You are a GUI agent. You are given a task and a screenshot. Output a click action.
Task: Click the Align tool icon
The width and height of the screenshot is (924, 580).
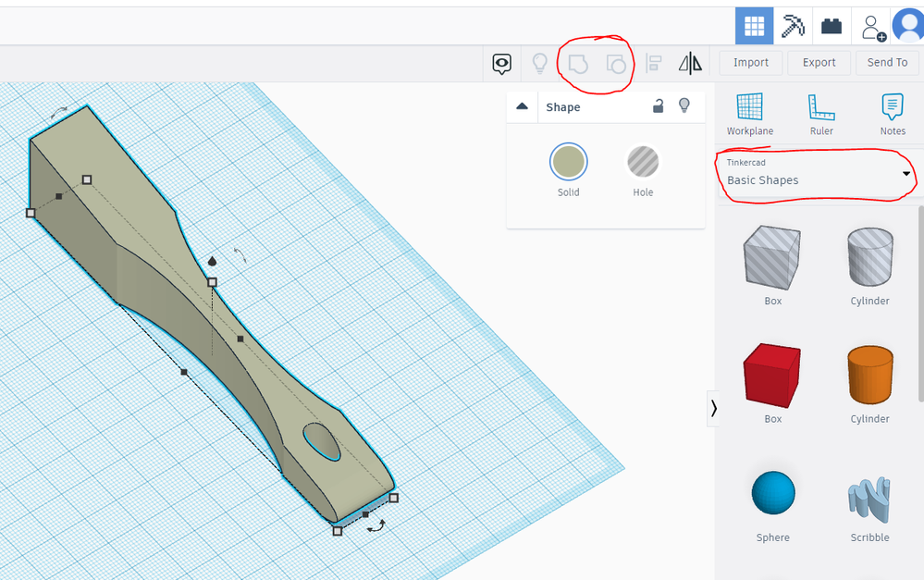(x=654, y=63)
